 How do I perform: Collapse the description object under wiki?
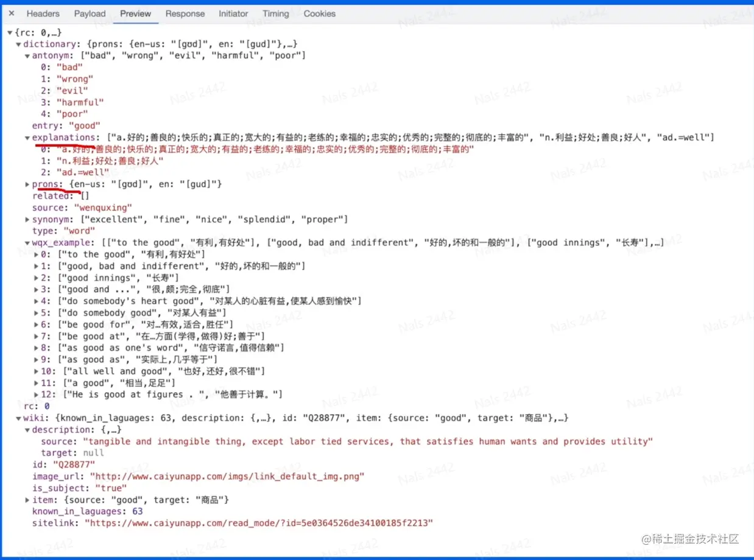coord(27,430)
